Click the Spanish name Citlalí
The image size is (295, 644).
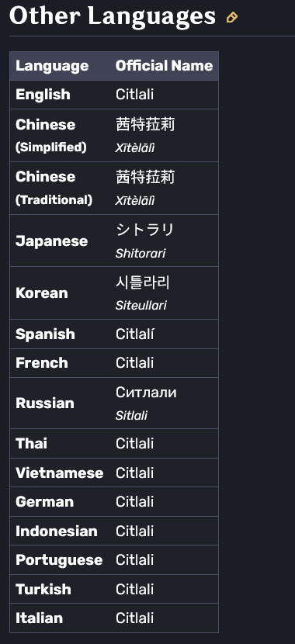(x=135, y=334)
